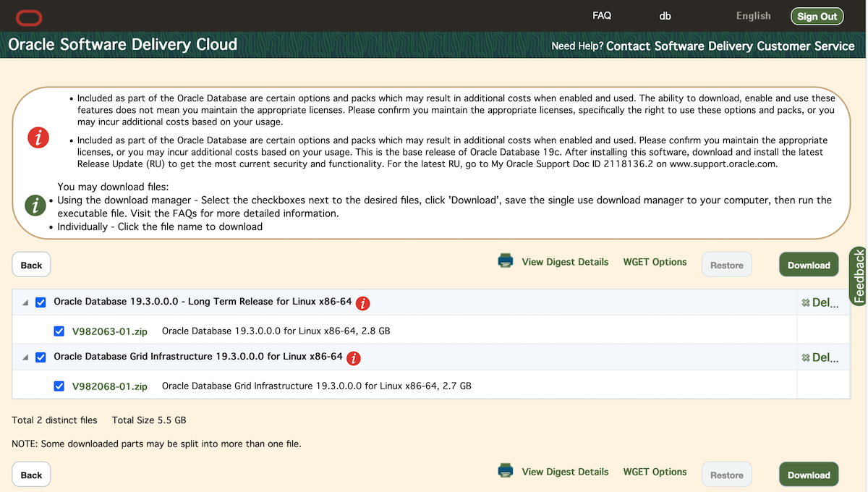Open the top WGET Options link
The width and height of the screenshot is (868, 492).
click(655, 262)
